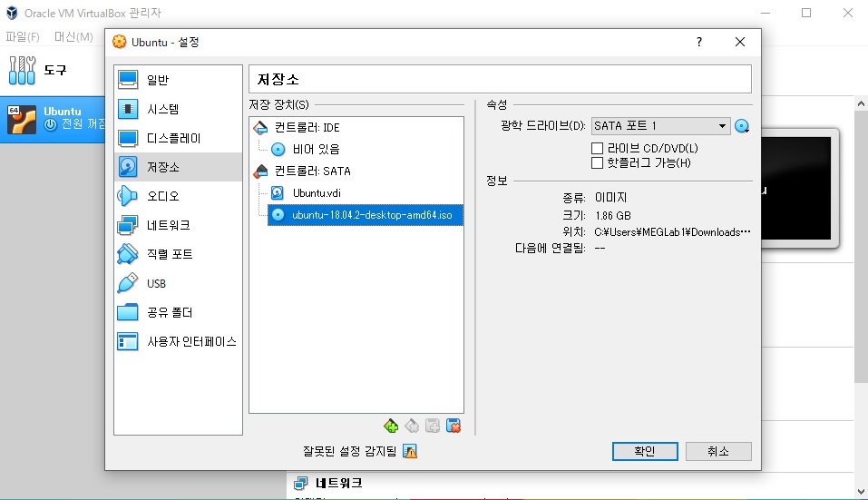Screen dimensions: 868x500
Task: Click the size value 1.86 GB
Action: (x=613, y=215)
